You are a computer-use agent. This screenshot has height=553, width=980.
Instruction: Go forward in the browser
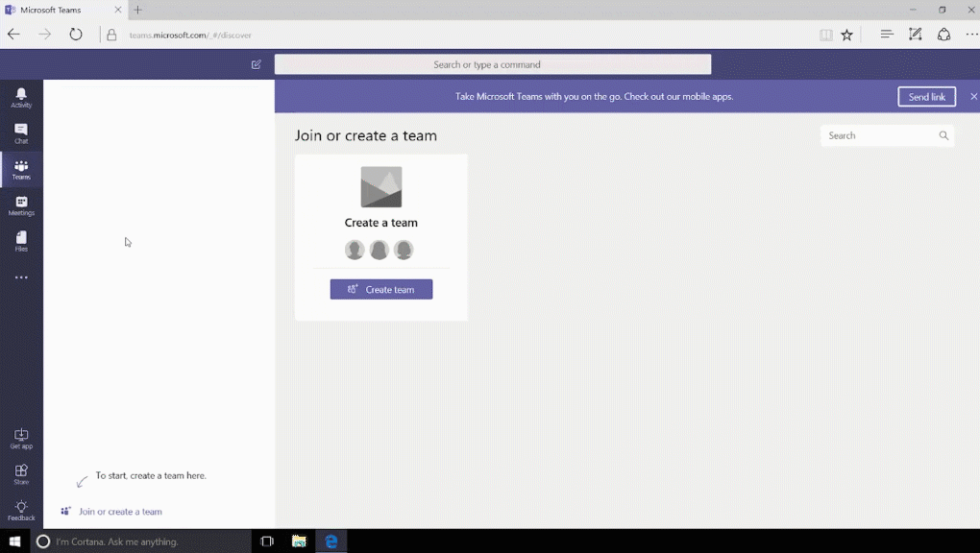tap(44, 35)
